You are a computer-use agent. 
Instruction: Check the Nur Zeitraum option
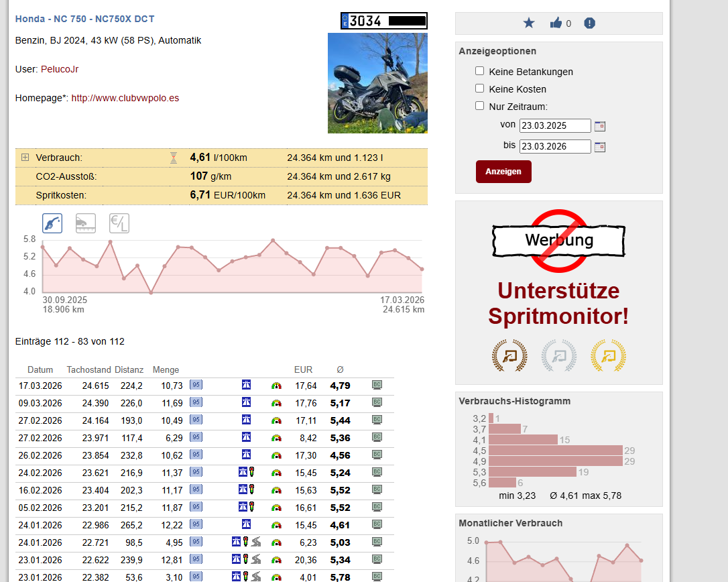479,106
